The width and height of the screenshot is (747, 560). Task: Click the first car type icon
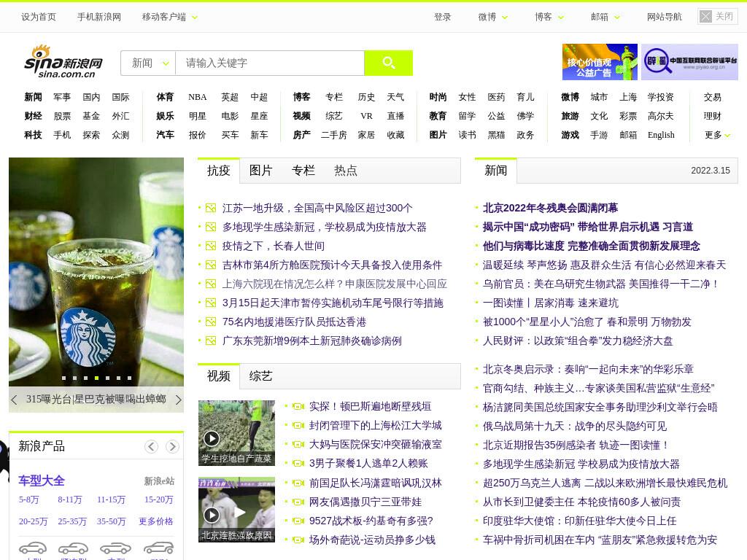tap(32, 548)
